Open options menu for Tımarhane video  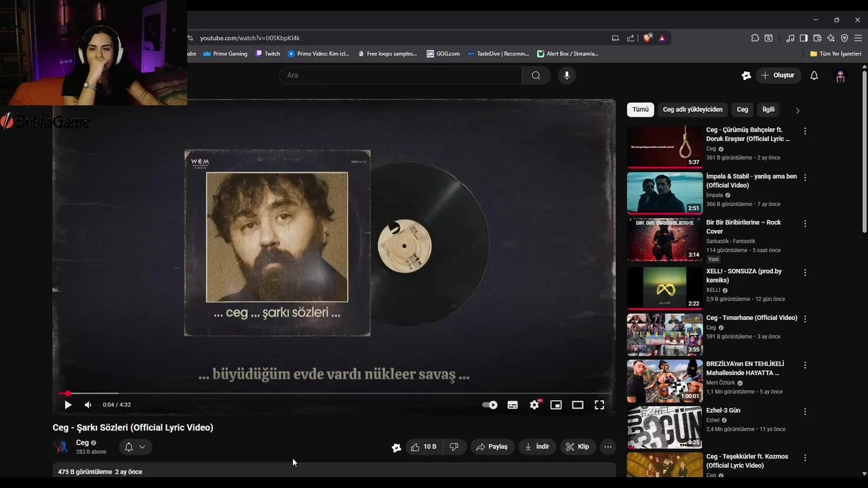point(805,319)
